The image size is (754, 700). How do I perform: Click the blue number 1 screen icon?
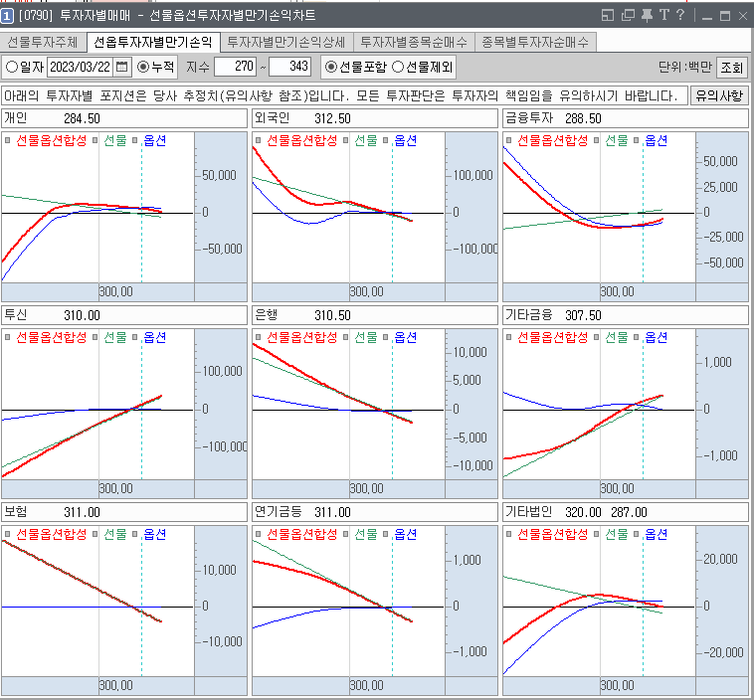tap(8, 16)
